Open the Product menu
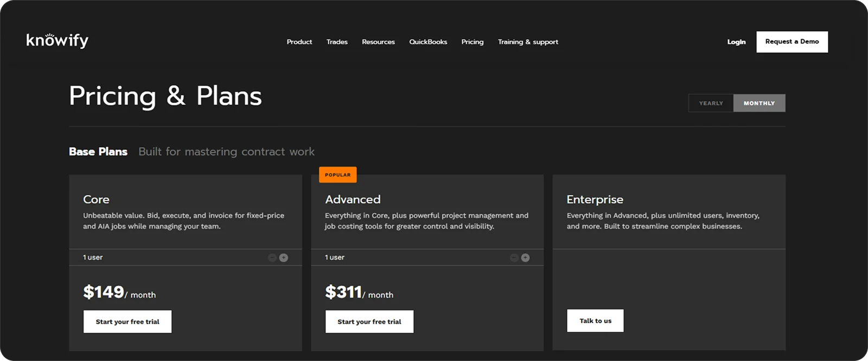The width and height of the screenshot is (868, 361). (x=299, y=42)
